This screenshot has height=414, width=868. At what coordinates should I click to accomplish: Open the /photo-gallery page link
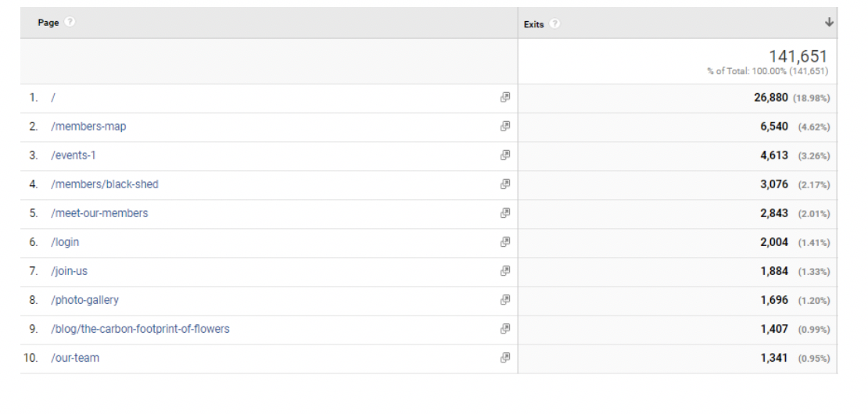84,300
